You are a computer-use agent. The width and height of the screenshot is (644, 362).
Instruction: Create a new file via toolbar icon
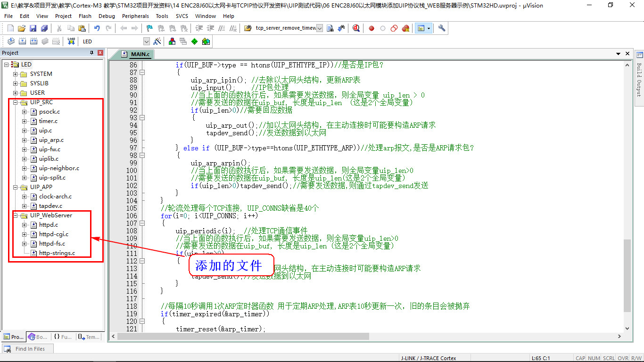point(10,28)
